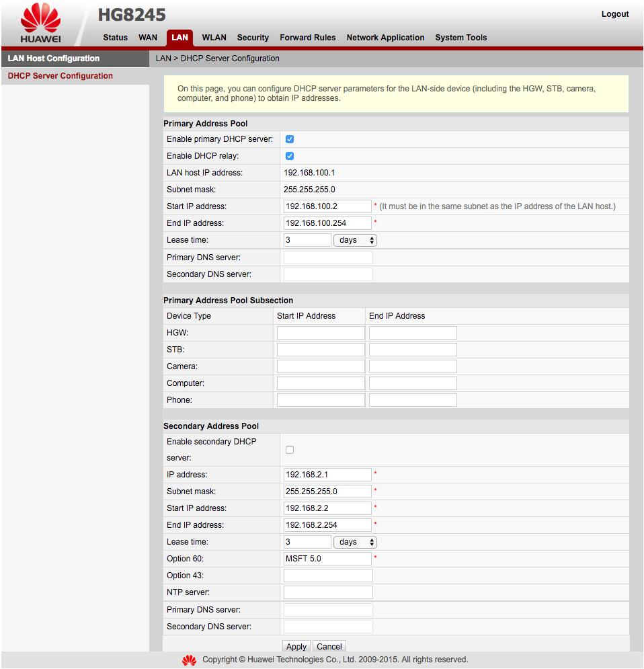Open LAN Host Configuration in the sidebar
The width and height of the screenshot is (644, 669).
point(75,58)
